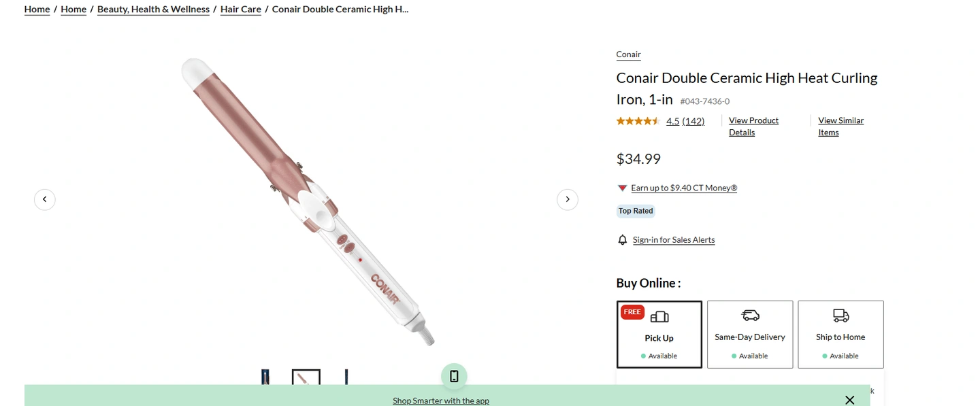Open the Hair Care breadcrumb

point(241,10)
